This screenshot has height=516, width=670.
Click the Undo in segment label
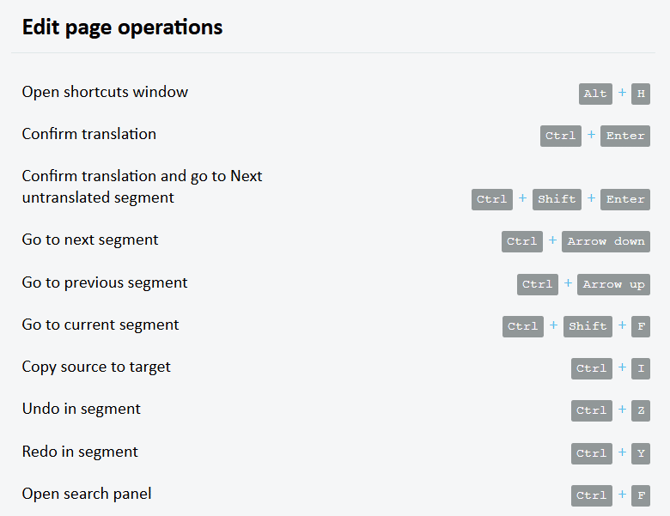(81, 409)
